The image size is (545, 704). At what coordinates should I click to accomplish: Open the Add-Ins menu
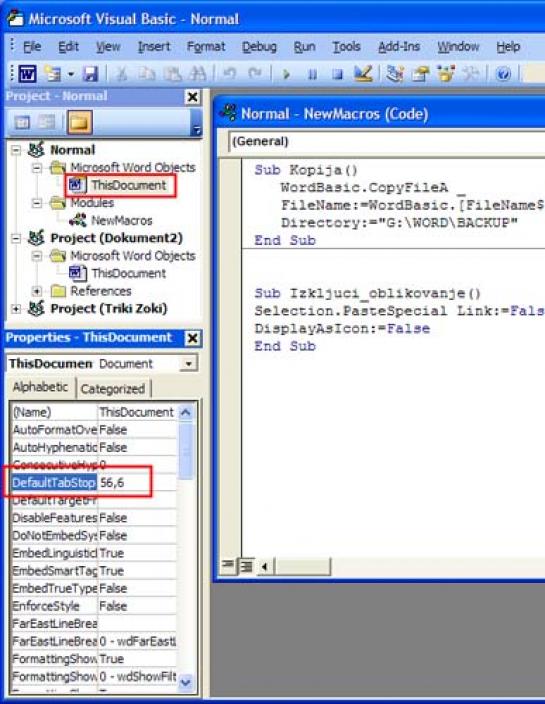point(399,47)
